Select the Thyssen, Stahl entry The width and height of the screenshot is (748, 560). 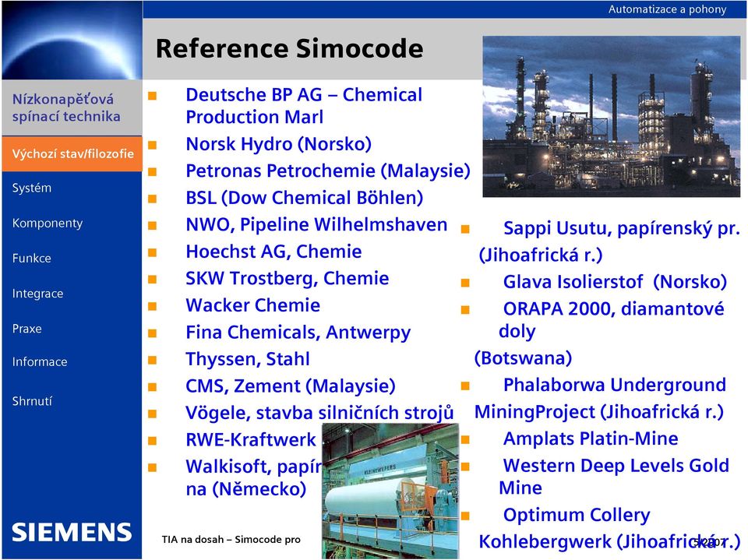pos(248,359)
